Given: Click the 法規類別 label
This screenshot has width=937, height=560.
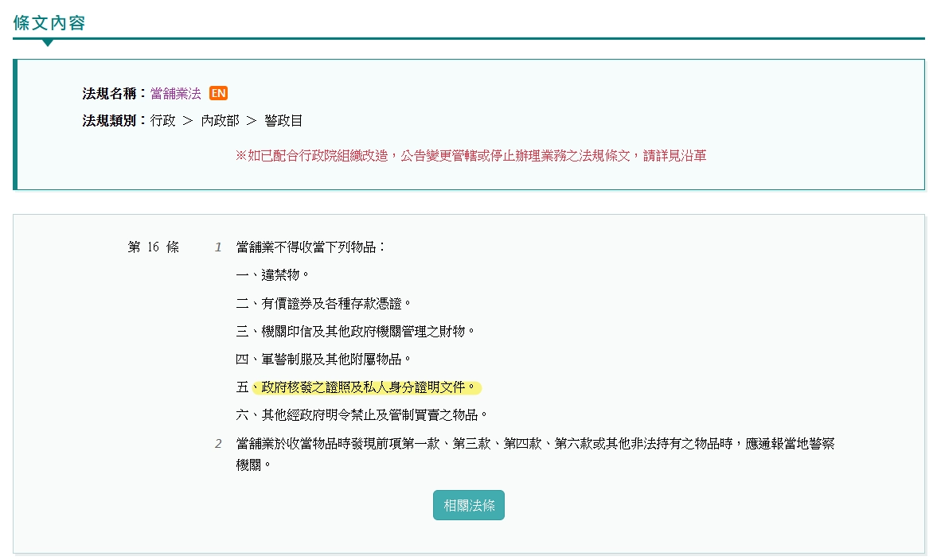Looking at the screenshot, I should 109,120.
